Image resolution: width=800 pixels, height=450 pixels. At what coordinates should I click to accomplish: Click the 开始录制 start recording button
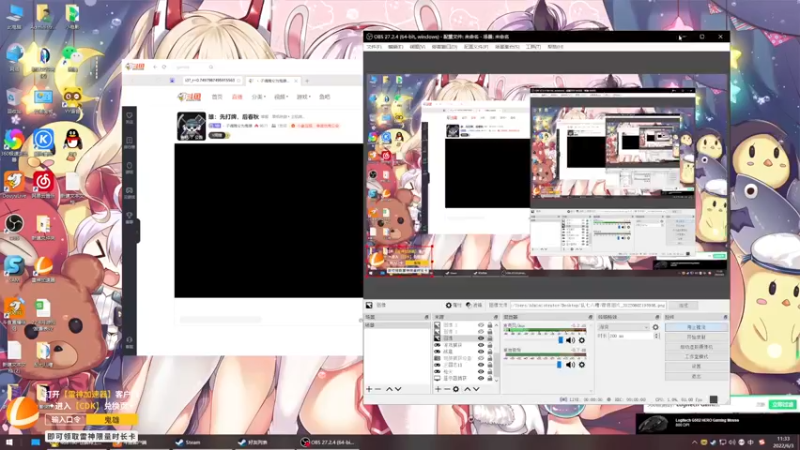tap(696, 337)
